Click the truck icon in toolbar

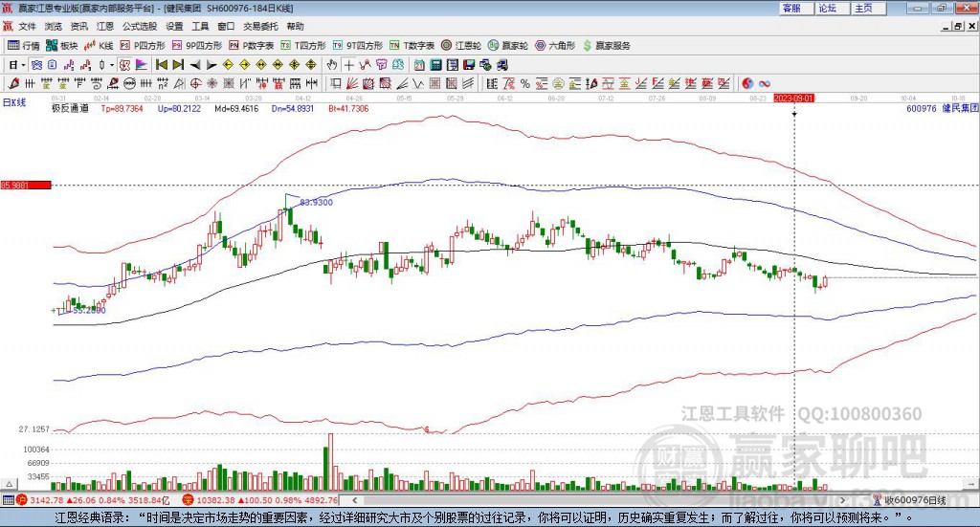[501, 65]
